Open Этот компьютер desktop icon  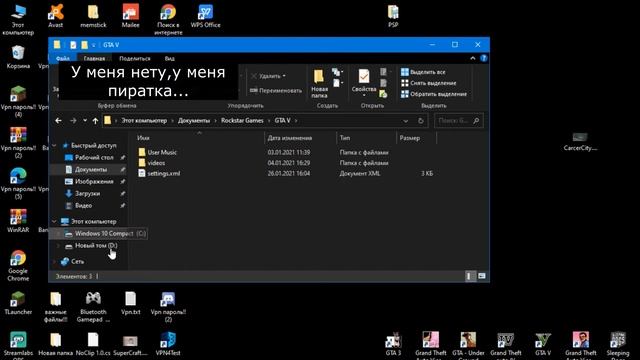point(18,19)
